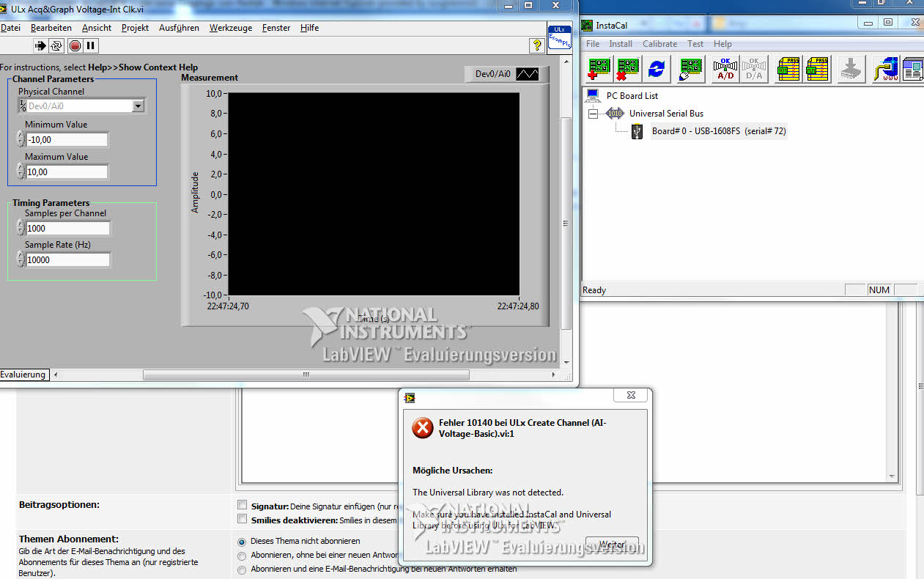Viewport: 924px width, 579px height.
Task: Click Run Continuously icon in LabVIEW toolbar
Action: pyautogui.click(x=57, y=45)
